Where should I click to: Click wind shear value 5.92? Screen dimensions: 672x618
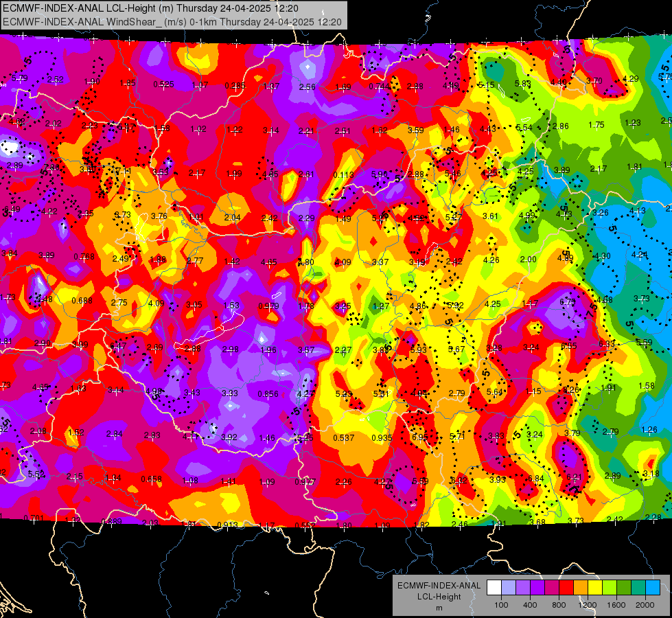click(456, 306)
